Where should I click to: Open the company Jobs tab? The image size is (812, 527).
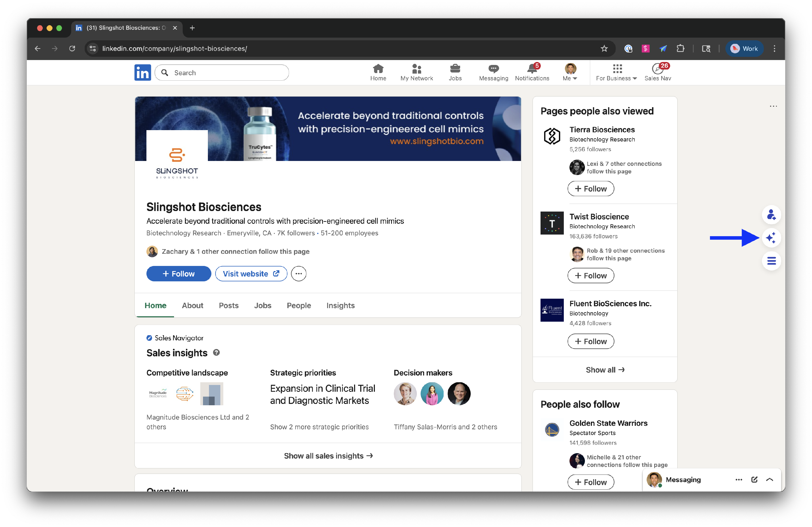click(x=262, y=305)
